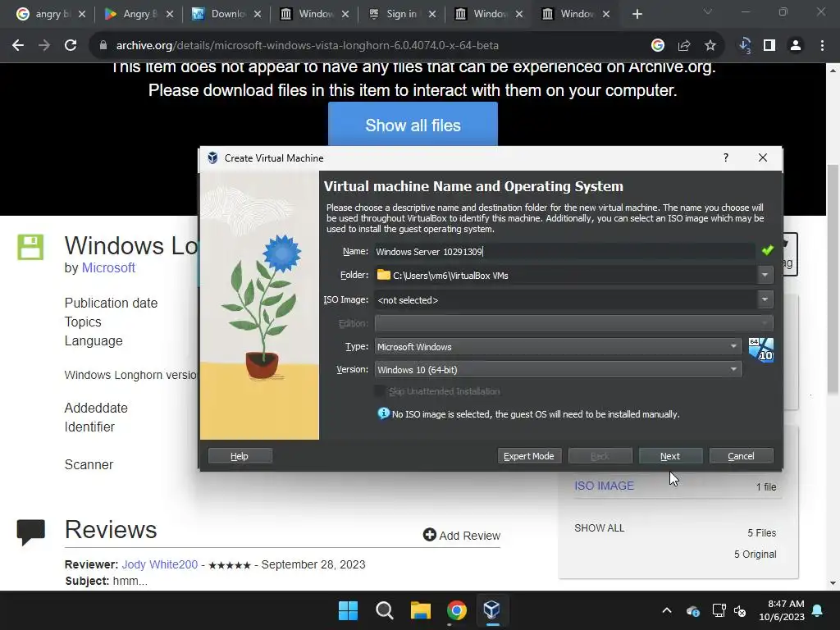Open Chrome downloads icon
The image size is (840, 630).
click(745, 46)
